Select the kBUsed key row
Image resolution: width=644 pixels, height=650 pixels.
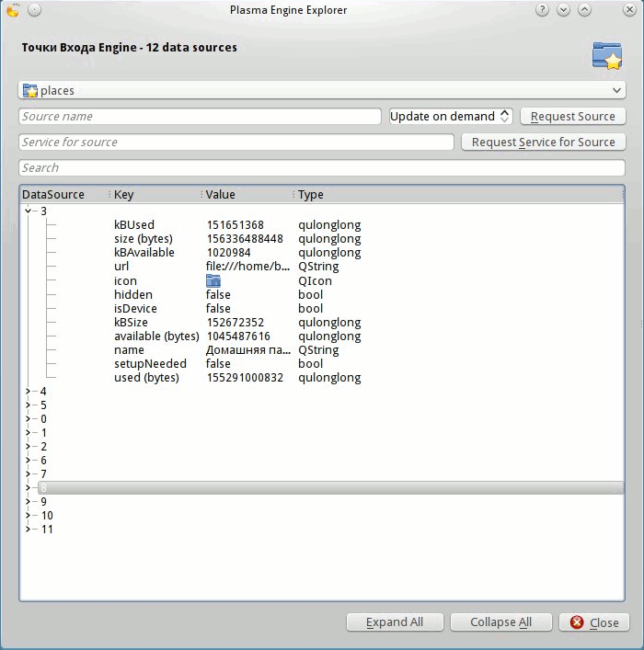134,225
